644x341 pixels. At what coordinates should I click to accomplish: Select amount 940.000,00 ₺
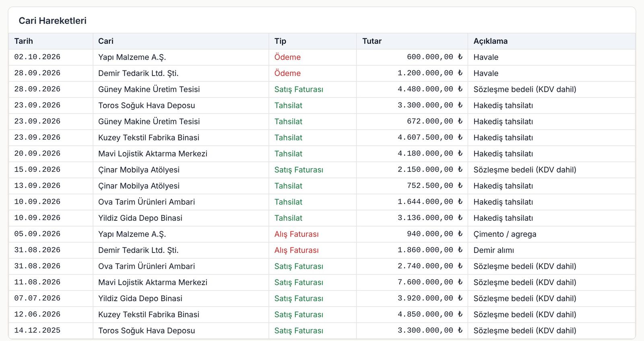(435, 234)
